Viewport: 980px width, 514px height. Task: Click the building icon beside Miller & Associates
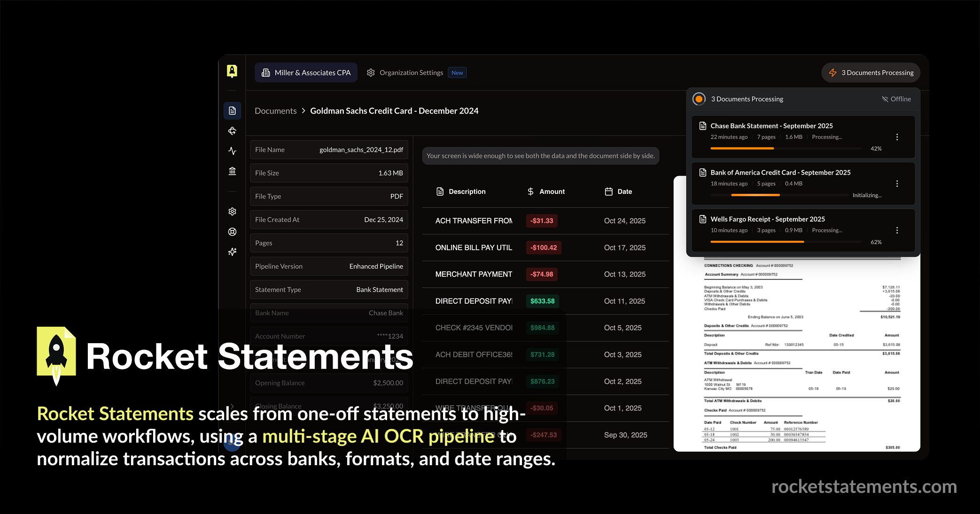266,73
